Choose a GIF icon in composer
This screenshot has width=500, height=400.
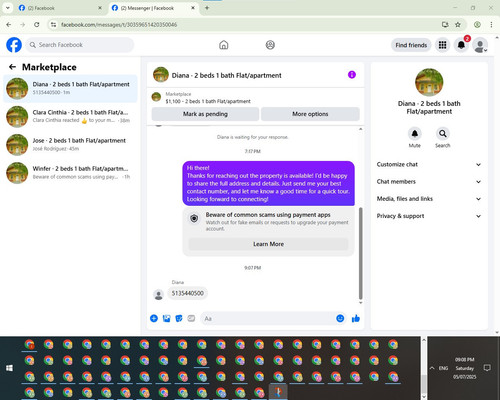tap(191, 318)
